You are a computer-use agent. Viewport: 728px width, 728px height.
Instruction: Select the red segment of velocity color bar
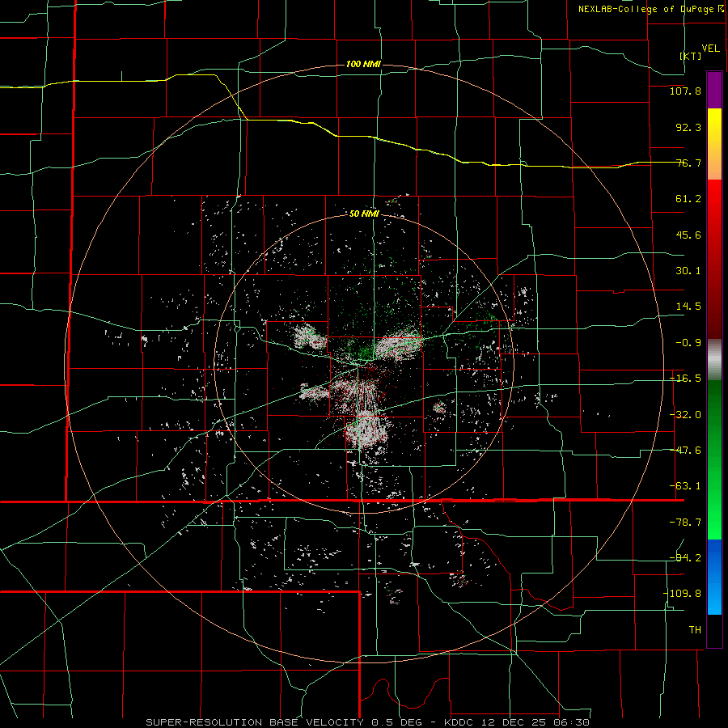click(714, 259)
